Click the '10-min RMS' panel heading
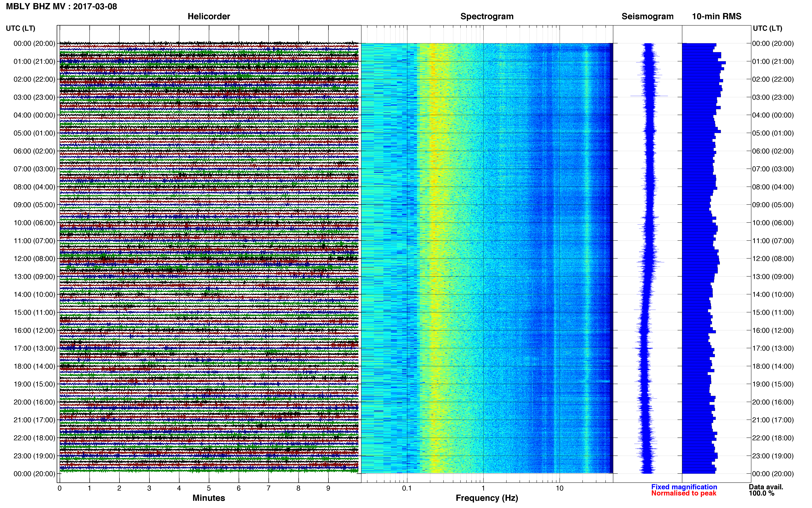Viewport: 812px width, 508px height. pos(717,16)
